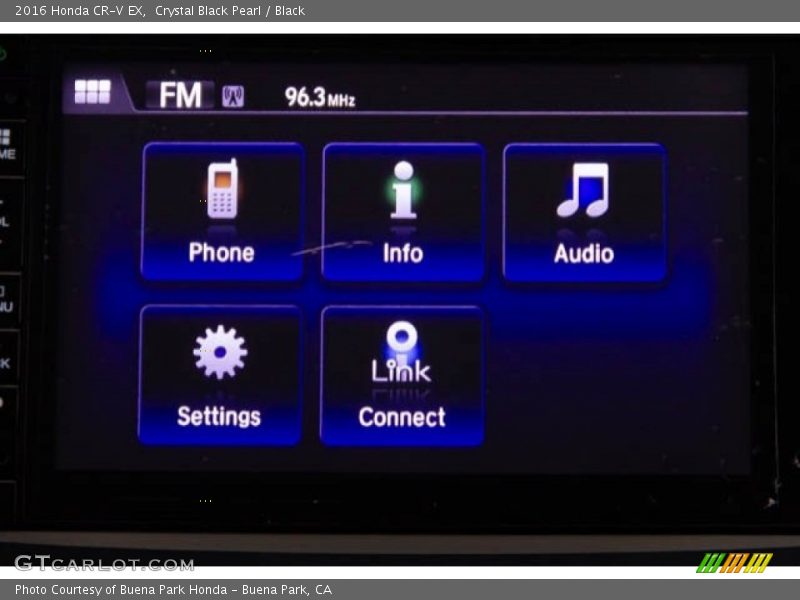Tap the radio antenna icon beside FM

(x=233, y=96)
